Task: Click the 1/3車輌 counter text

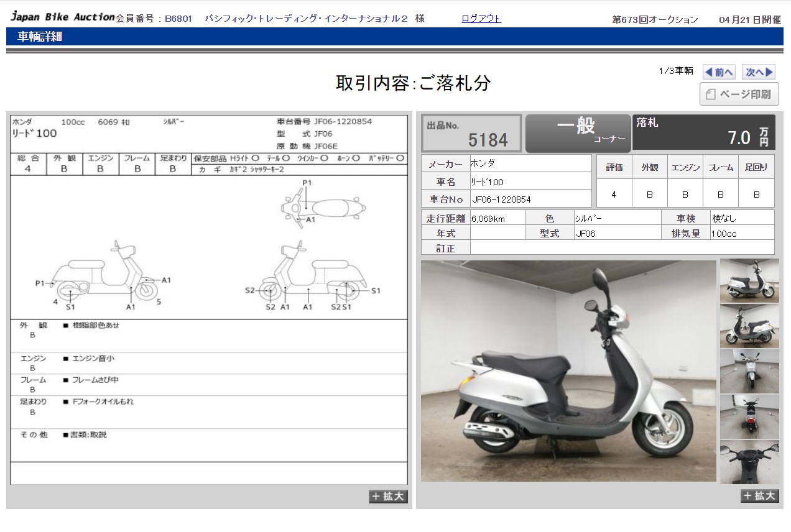Action: pyautogui.click(x=676, y=71)
